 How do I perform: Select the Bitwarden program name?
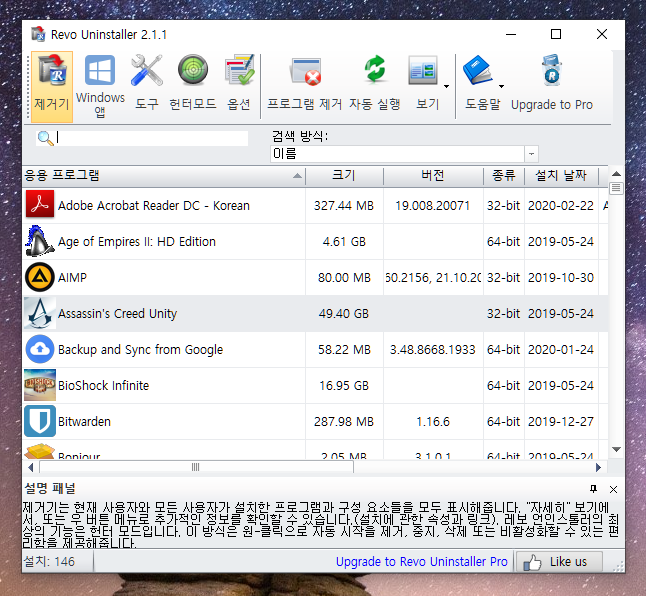pos(84,421)
